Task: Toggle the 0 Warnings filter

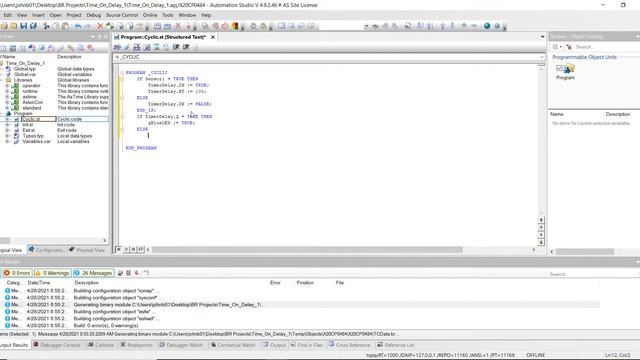Action: pos(53,273)
